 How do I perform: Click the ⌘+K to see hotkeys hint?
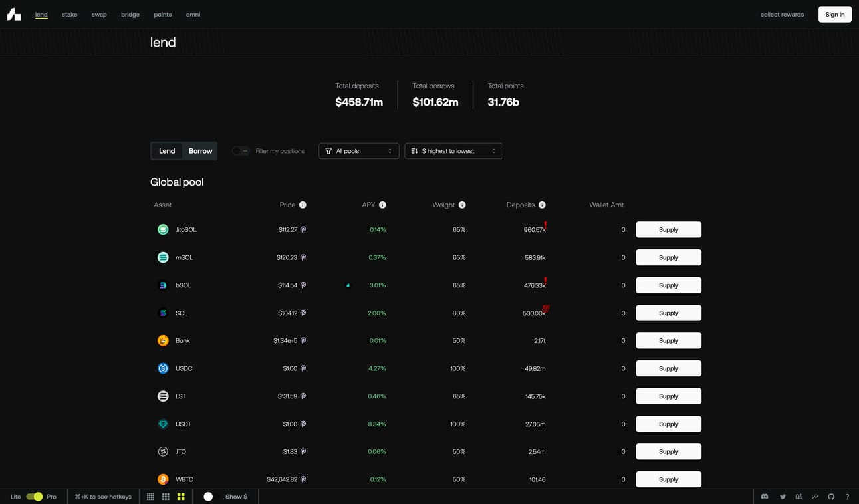click(103, 497)
